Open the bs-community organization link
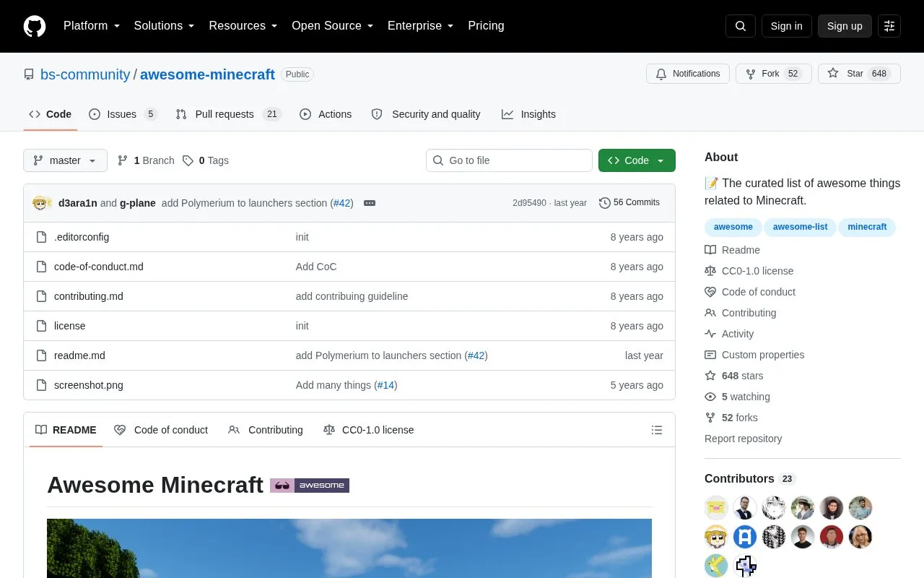 (85, 74)
